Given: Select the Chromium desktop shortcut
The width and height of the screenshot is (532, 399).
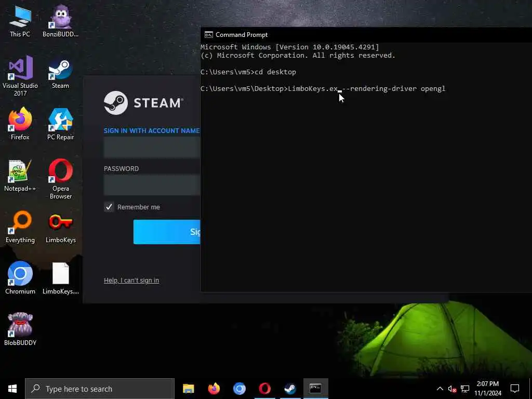Looking at the screenshot, I should tap(20, 278).
